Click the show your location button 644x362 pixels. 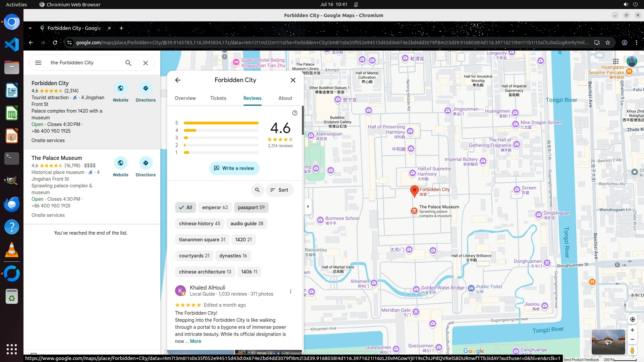(x=632, y=319)
